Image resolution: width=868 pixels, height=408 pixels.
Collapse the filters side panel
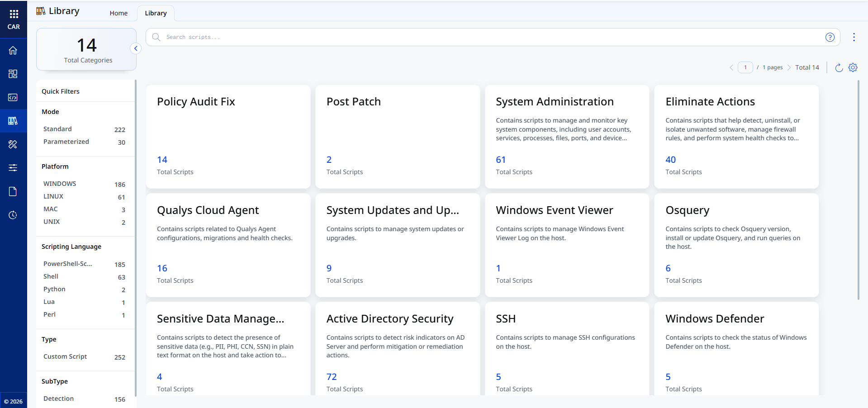(x=136, y=48)
